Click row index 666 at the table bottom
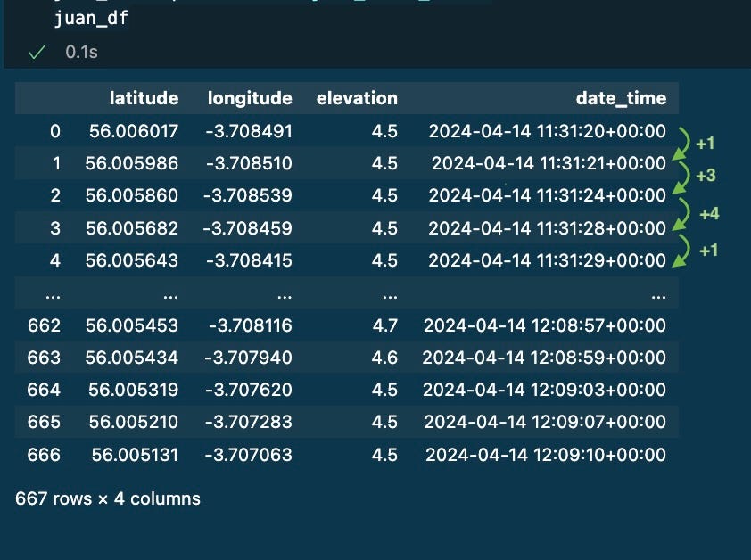This screenshot has height=560, width=751. click(44, 455)
